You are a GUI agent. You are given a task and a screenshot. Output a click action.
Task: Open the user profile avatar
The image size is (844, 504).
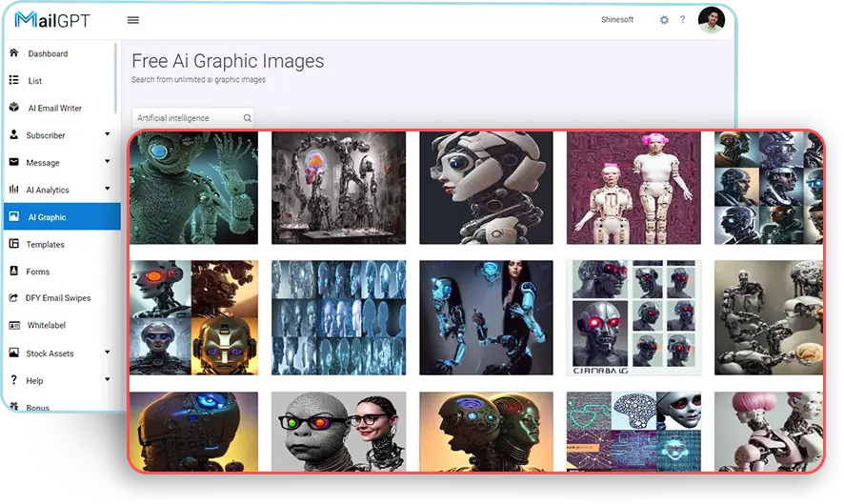coord(711,20)
